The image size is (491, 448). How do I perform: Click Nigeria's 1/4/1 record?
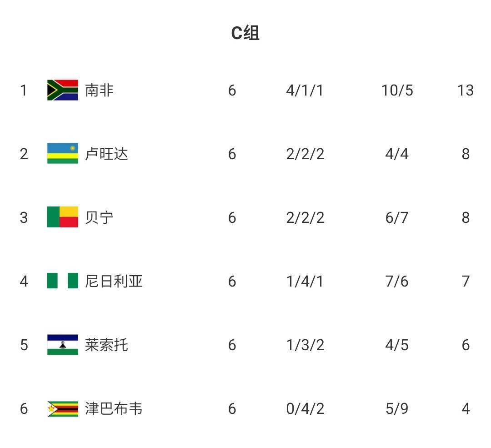coord(305,281)
